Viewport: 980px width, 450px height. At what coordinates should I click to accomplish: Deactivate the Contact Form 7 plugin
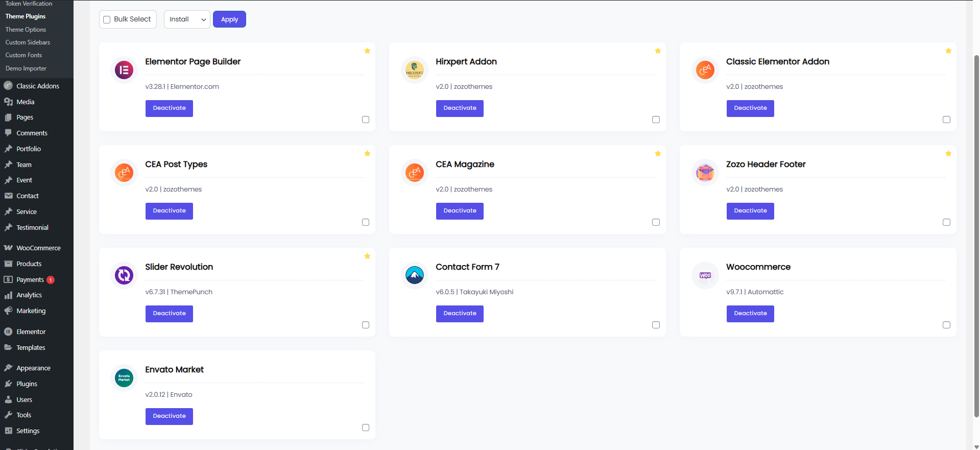pyautogui.click(x=460, y=314)
